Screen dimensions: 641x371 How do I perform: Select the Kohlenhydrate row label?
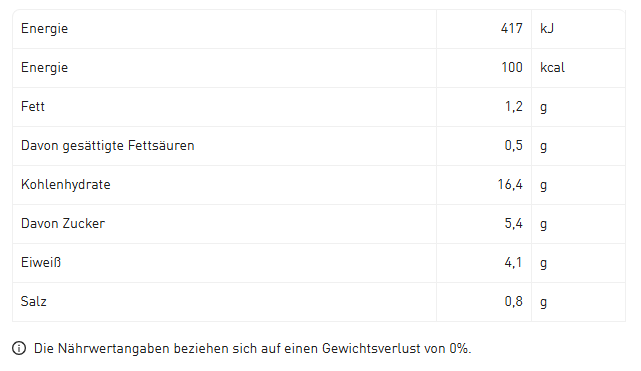[x=66, y=185]
